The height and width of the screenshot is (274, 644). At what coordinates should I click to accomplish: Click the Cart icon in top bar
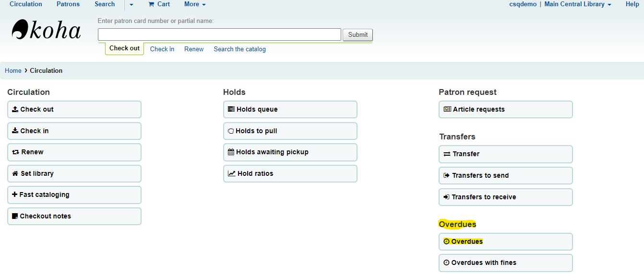(151, 4)
